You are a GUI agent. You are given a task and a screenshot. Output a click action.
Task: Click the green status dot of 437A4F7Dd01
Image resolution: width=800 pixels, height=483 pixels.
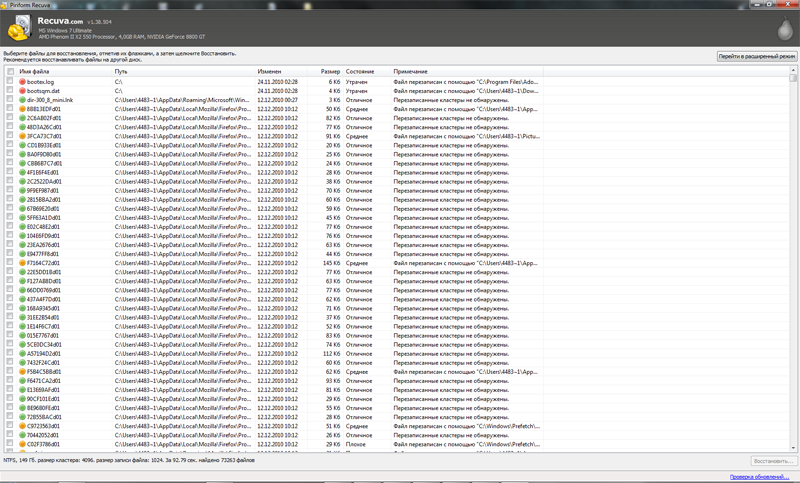pyautogui.click(x=22, y=299)
